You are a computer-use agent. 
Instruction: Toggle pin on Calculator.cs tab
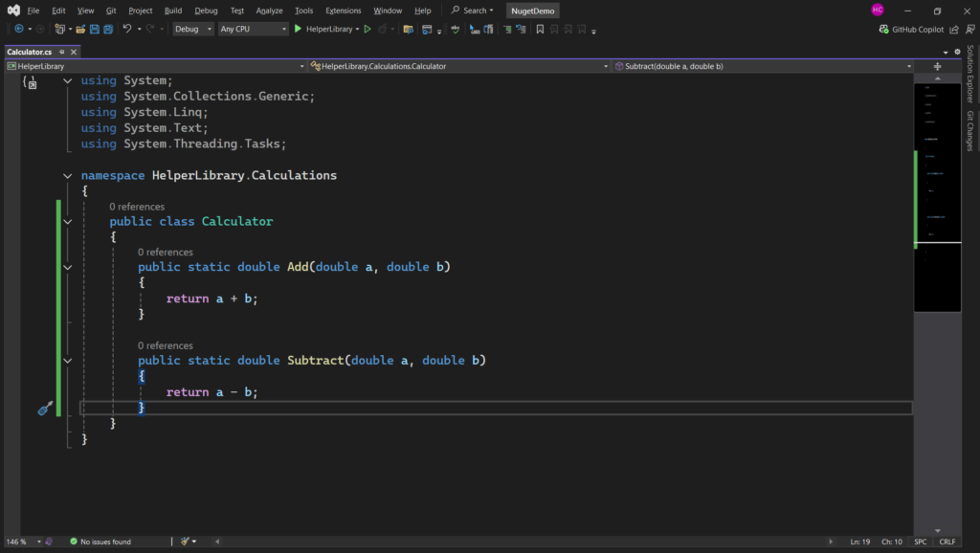tap(62, 52)
